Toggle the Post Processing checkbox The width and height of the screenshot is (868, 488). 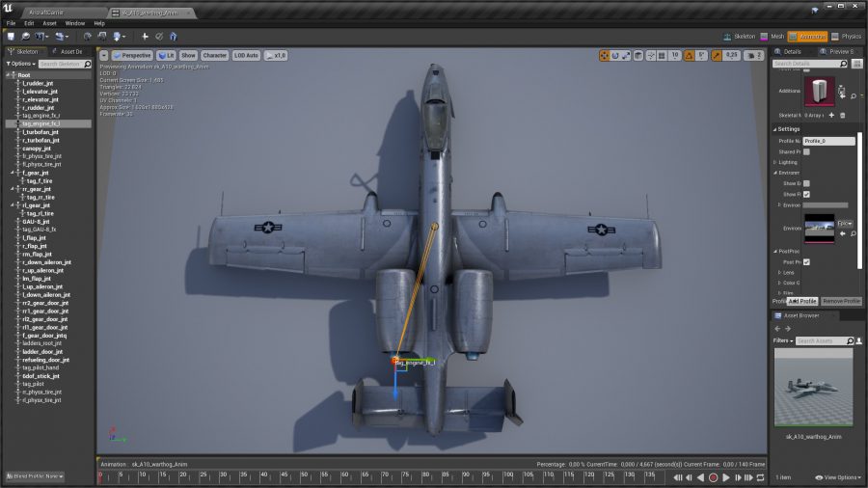click(x=806, y=261)
